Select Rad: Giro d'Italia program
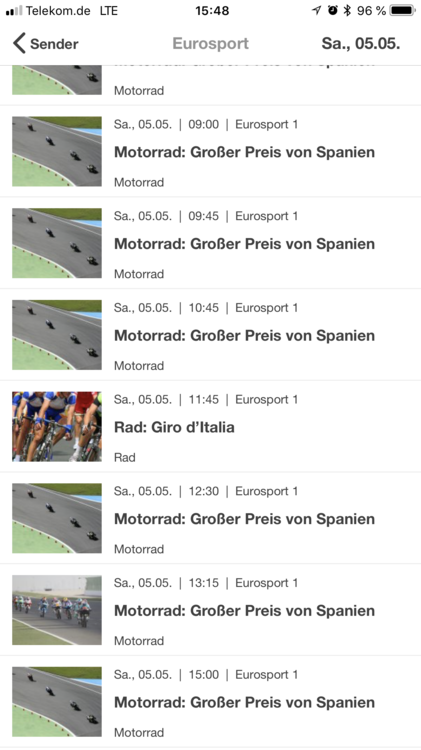 (x=210, y=427)
